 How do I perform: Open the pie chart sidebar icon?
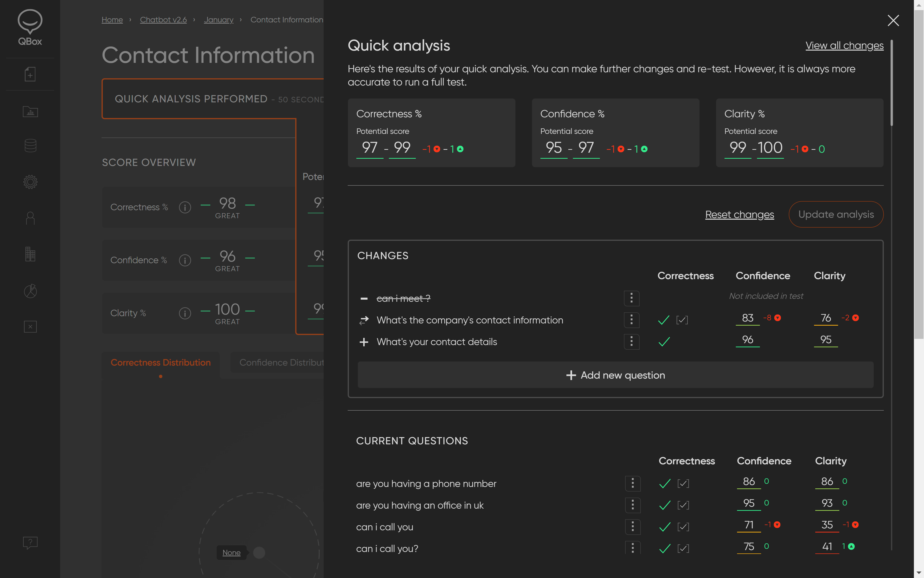[x=30, y=291]
